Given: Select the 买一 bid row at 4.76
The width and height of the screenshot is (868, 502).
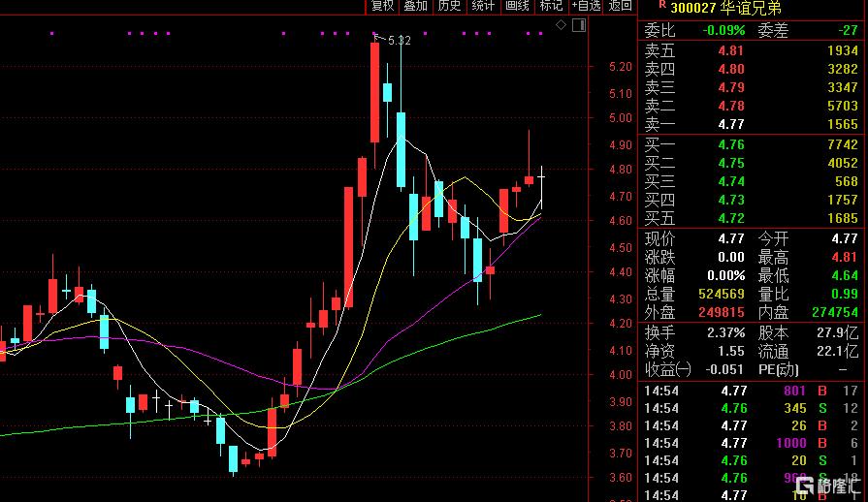Looking at the screenshot, I should pos(751,144).
